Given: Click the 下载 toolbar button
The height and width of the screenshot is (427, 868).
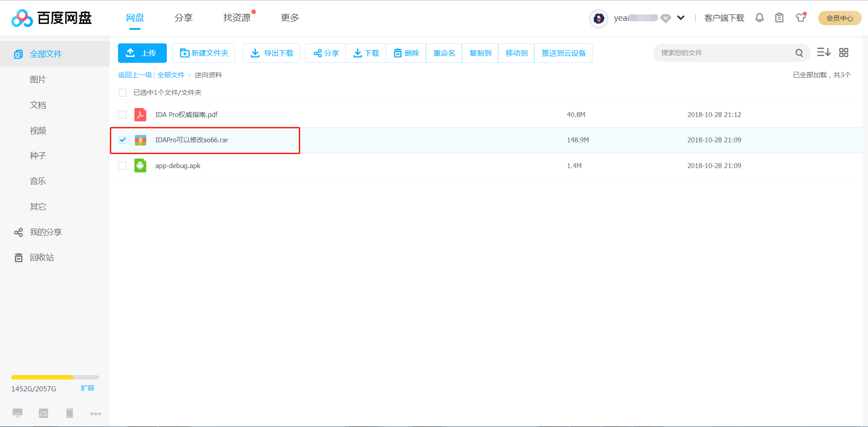Looking at the screenshot, I should (366, 53).
